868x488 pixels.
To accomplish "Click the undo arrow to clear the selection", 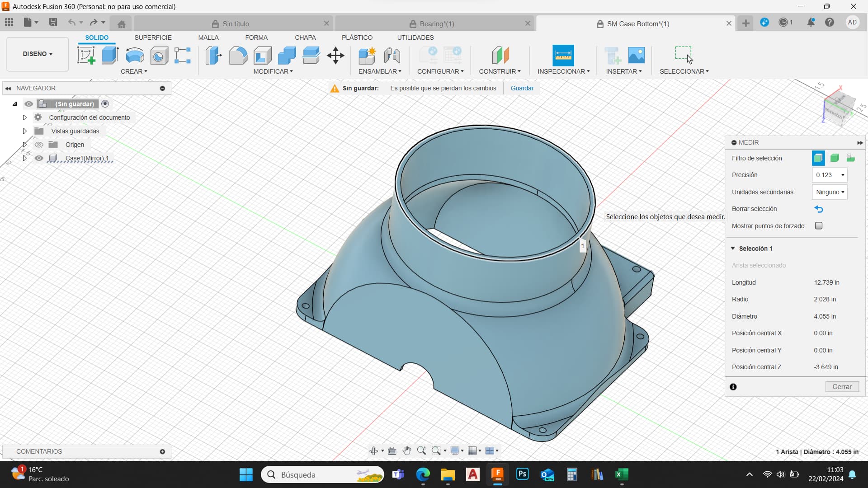I will pyautogui.click(x=819, y=209).
